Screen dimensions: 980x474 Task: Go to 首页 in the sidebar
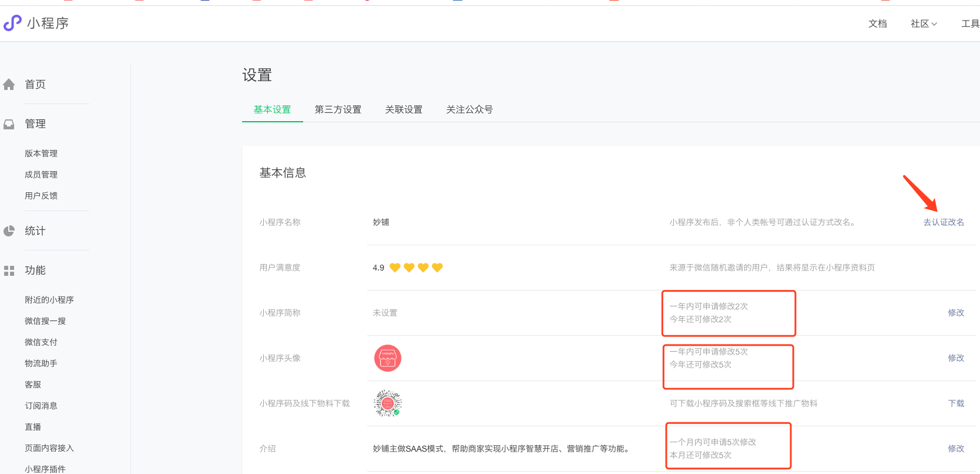point(35,85)
